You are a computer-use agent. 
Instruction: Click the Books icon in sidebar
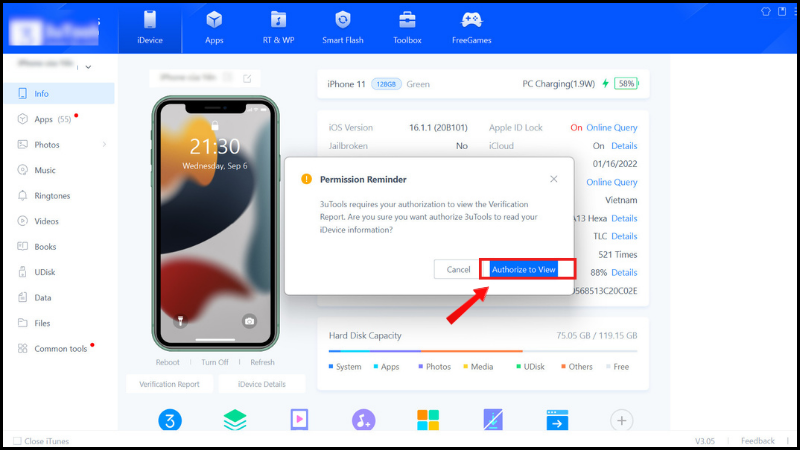click(22, 246)
